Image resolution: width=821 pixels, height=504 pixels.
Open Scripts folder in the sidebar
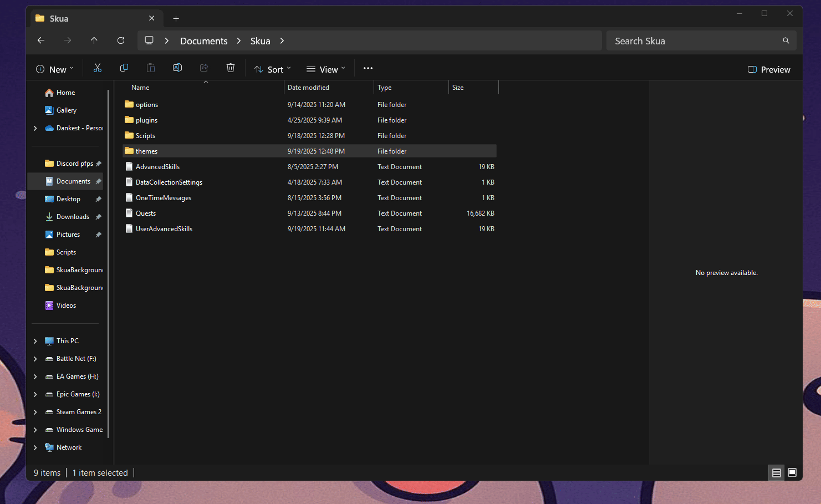[66, 252]
